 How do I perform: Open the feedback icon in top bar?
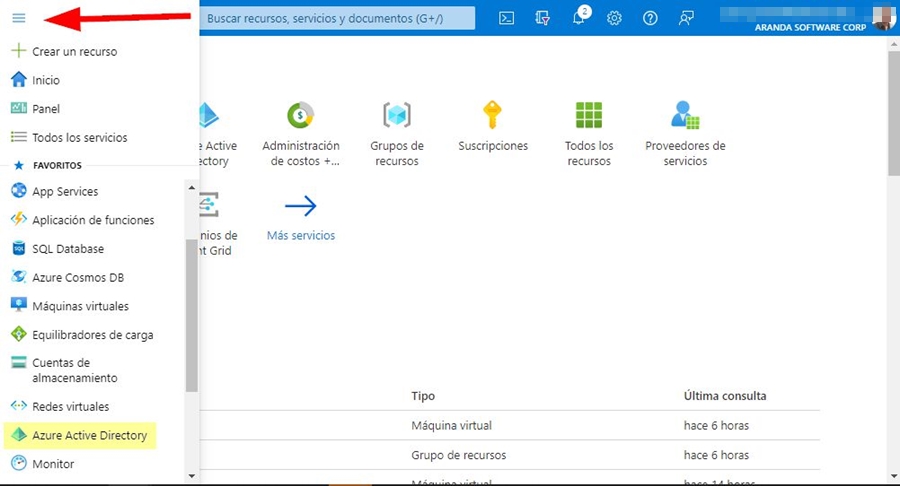686,18
